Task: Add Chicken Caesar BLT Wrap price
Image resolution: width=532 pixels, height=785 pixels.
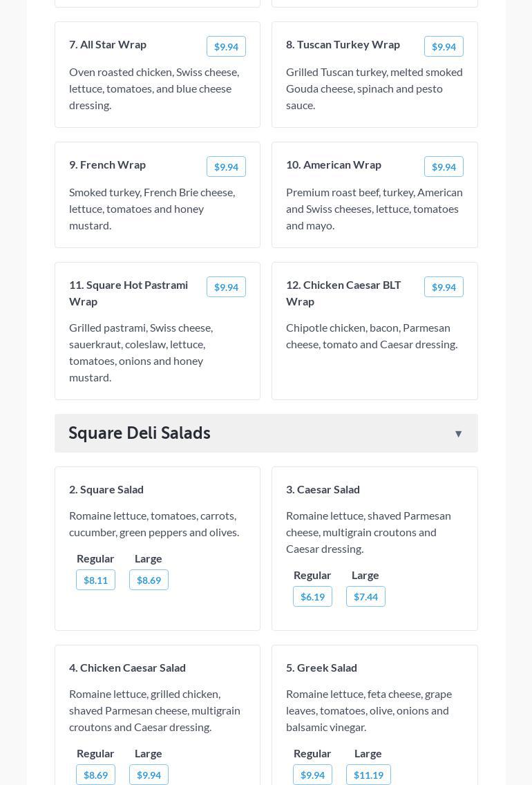Action: pyautogui.click(x=444, y=287)
